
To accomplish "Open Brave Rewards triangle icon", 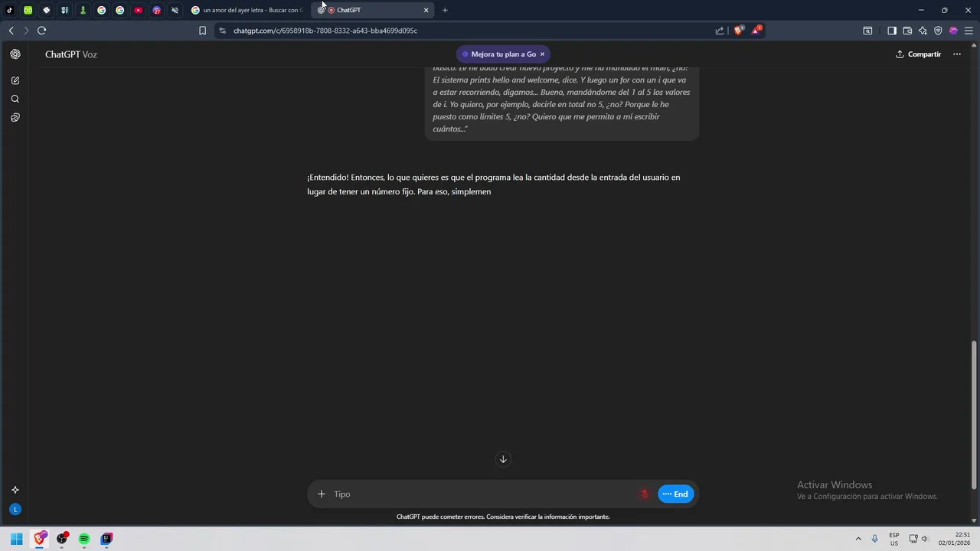I will [x=756, y=31].
